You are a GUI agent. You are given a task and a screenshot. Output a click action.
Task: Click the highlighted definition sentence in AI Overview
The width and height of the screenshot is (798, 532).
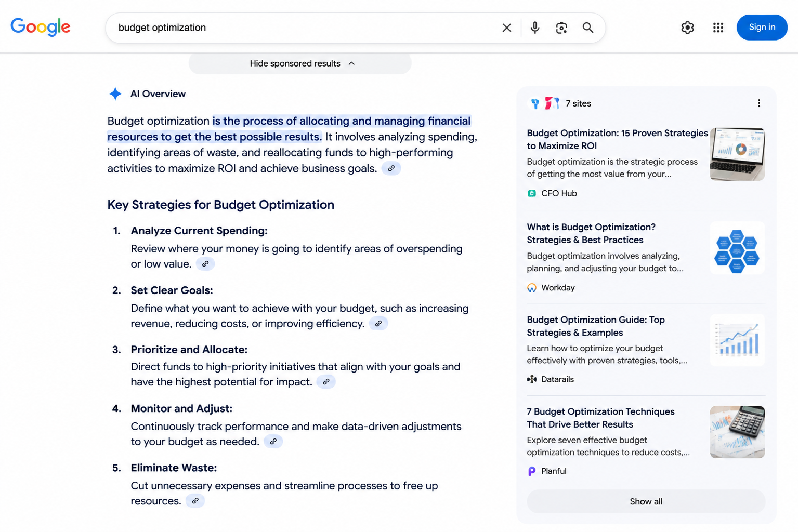(290, 129)
